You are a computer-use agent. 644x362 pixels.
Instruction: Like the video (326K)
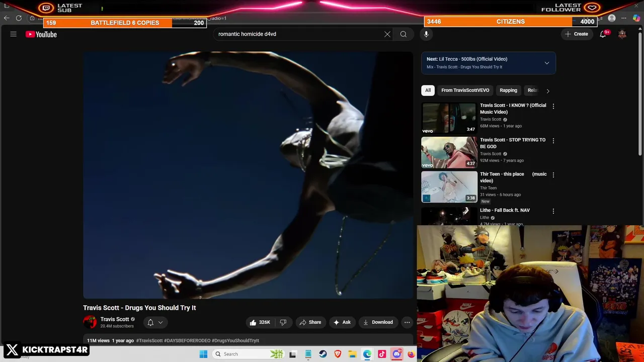pyautogui.click(x=260, y=322)
